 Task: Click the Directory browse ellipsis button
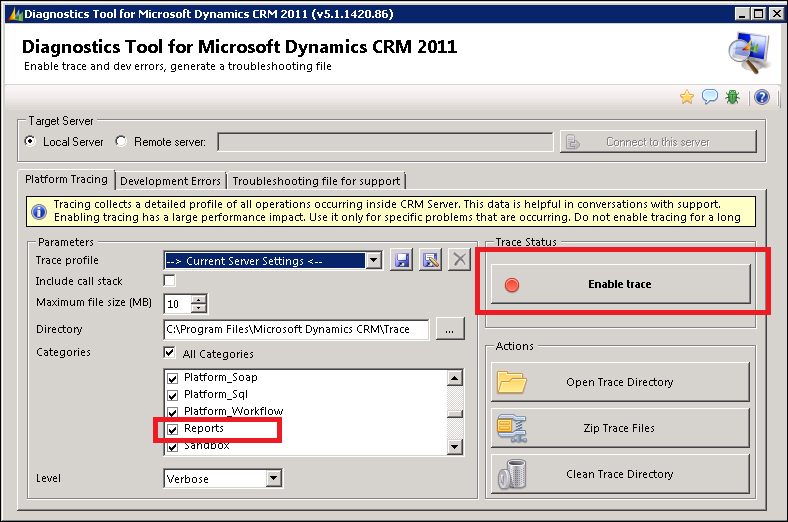click(450, 330)
